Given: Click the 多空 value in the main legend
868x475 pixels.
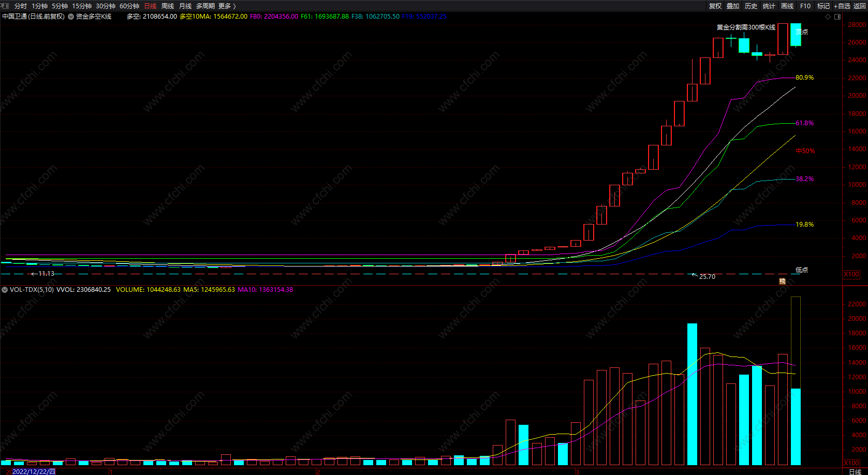Looking at the screenshot, I should coord(152,17).
